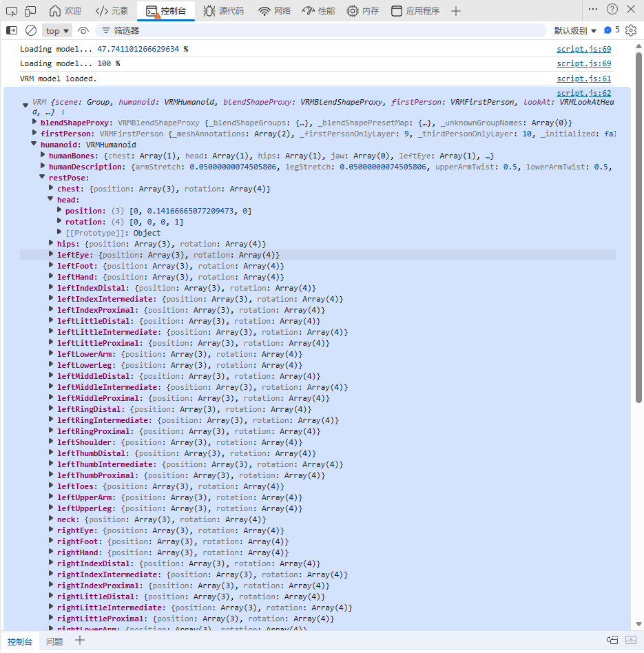This screenshot has height=653, width=644.
Task: Expand the [[Prototype]] Object entry
Action: click(x=59, y=231)
